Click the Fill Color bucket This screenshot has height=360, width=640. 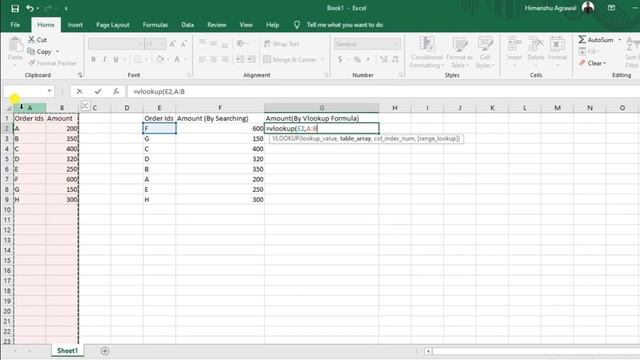pos(160,60)
